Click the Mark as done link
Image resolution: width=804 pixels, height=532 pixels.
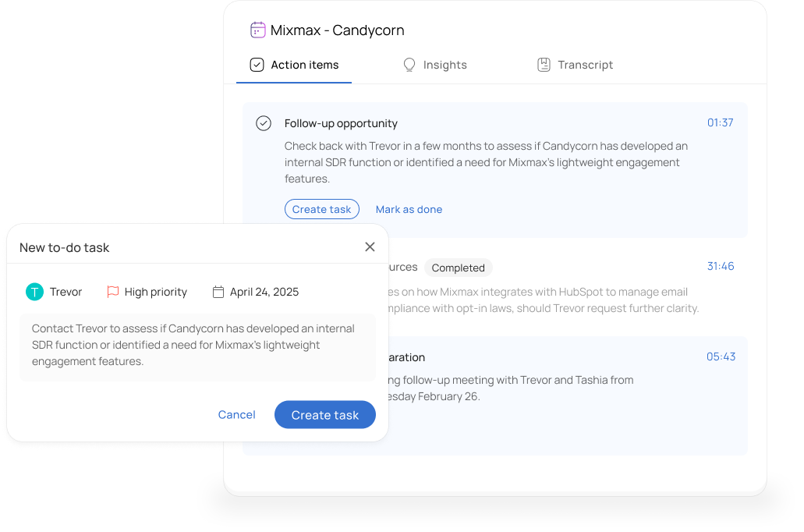[x=409, y=209]
